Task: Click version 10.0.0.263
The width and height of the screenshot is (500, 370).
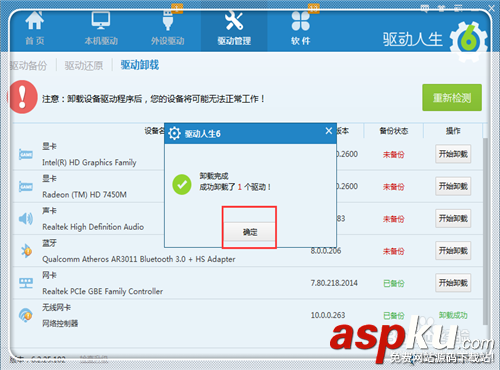Action: [328, 315]
